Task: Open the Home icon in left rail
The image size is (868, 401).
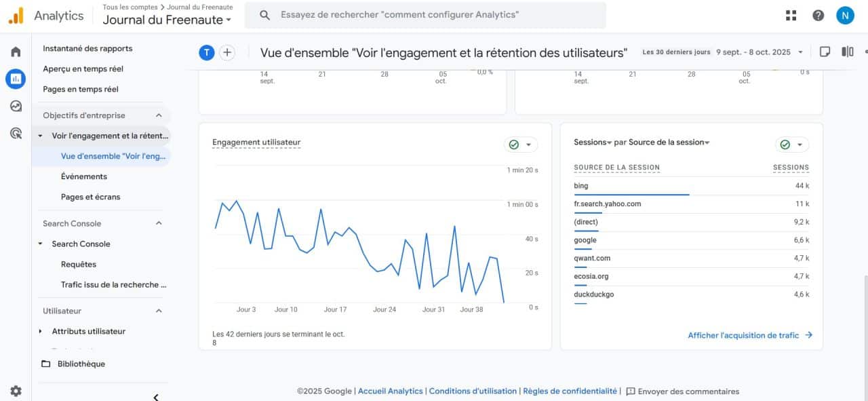Action: (16, 52)
